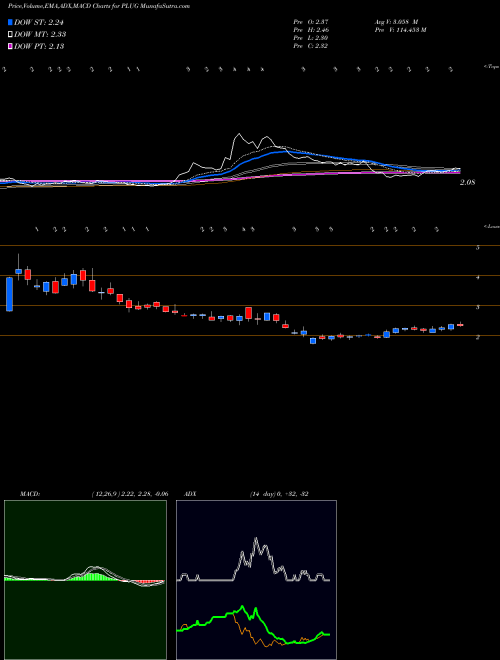
Task: Click the ADX values '(14 day) 0, +32, -32'
Action: (x=278, y=494)
